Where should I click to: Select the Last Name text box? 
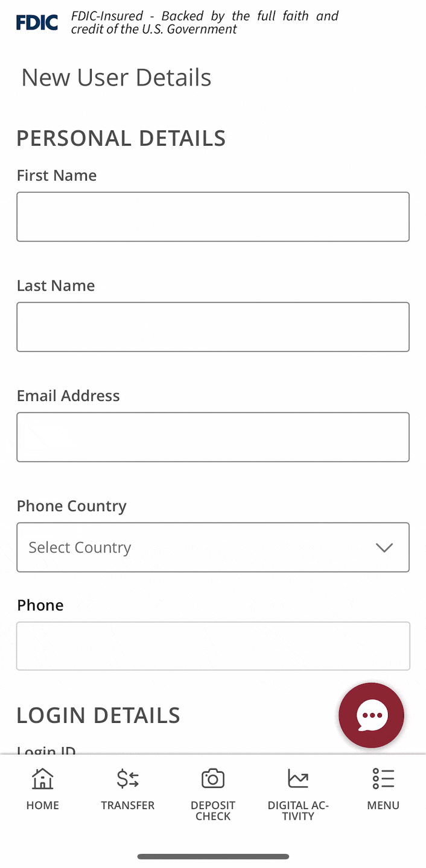[213, 327]
